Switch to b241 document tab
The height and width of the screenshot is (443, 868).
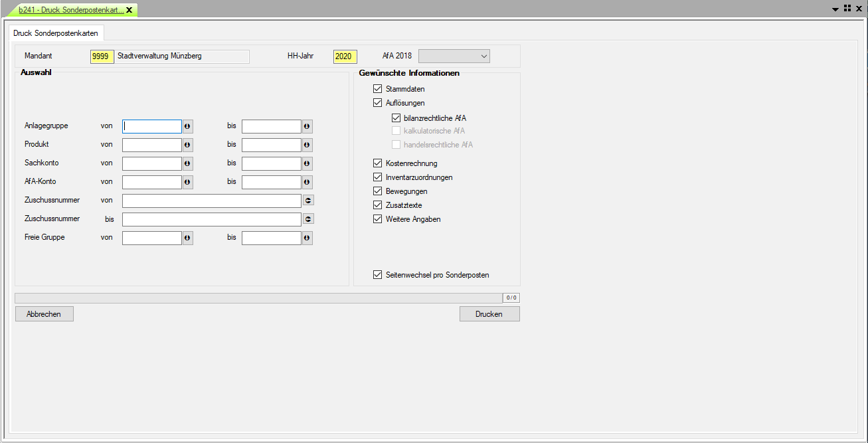71,10
